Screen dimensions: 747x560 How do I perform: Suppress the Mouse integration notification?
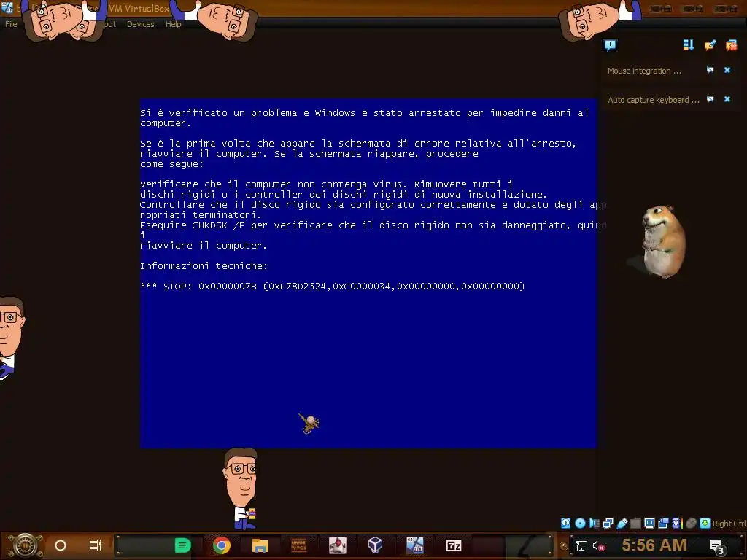click(711, 70)
